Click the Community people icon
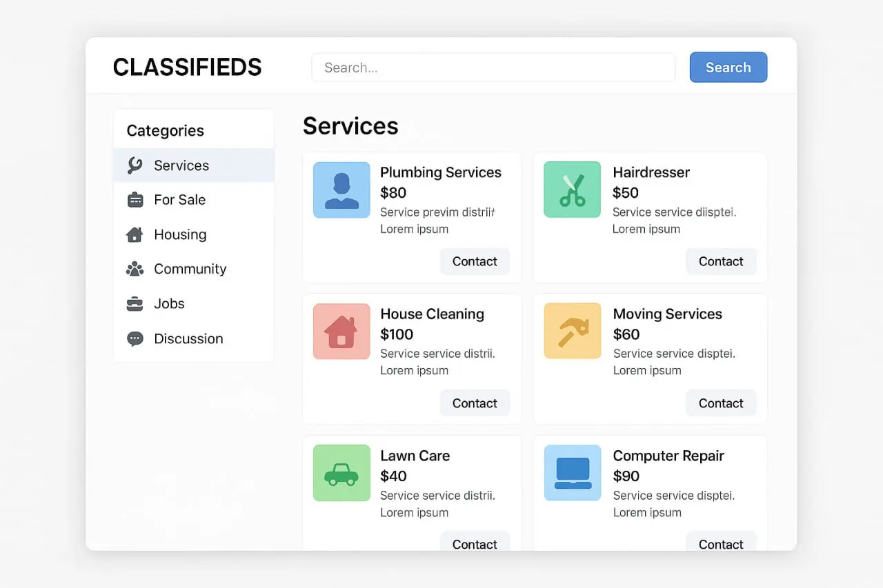The width and height of the screenshot is (883, 588). [x=135, y=270]
